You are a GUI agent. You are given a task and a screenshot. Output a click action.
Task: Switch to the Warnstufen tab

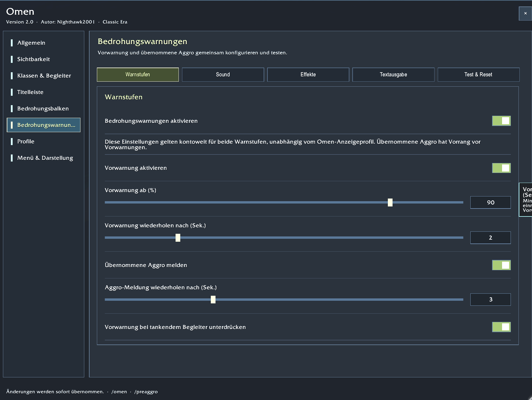point(138,75)
